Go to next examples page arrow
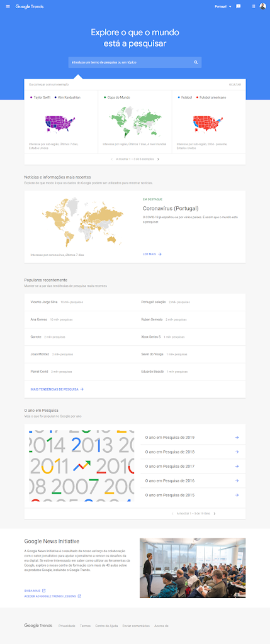This screenshot has width=270, height=644. (x=158, y=159)
